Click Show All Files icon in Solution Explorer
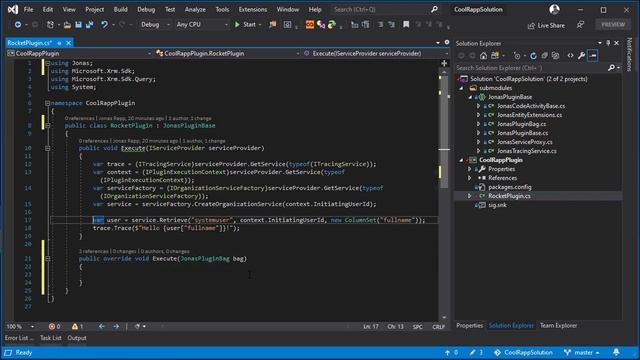 [x=556, y=56]
